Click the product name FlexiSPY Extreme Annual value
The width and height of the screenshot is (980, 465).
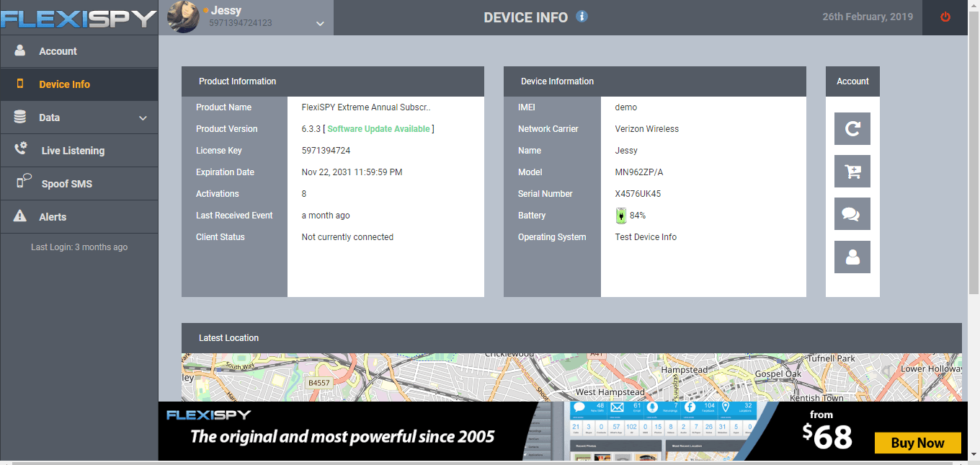(x=366, y=107)
